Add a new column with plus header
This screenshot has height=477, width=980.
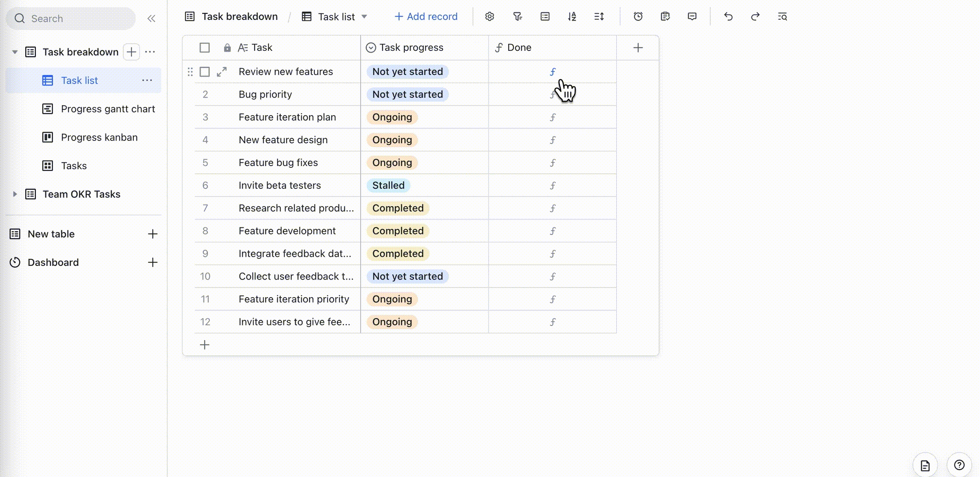638,48
